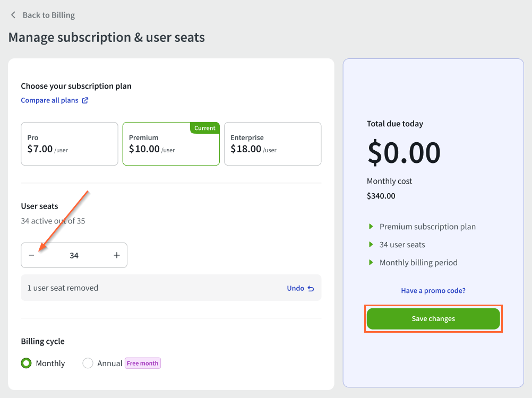Choose the Pro subscription plan card

(x=70, y=144)
